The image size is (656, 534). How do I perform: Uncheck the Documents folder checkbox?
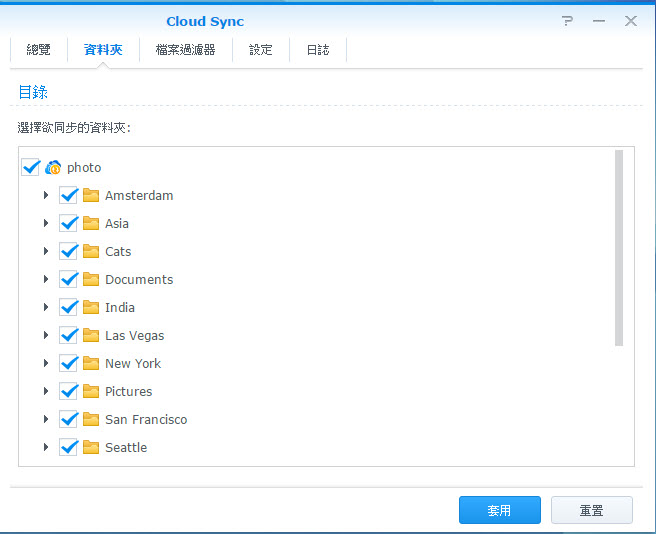coord(68,280)
